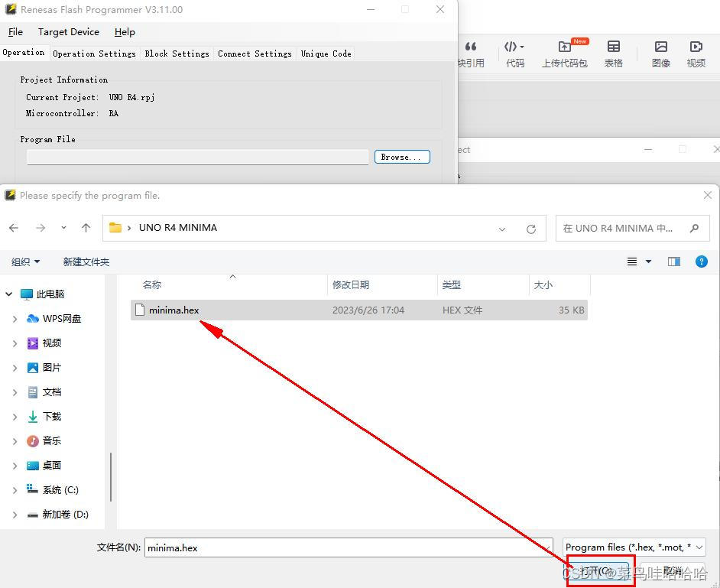The height and width of the screenshot is (588, 720).
Task: Go up one folder level
Action: (86, 228)
